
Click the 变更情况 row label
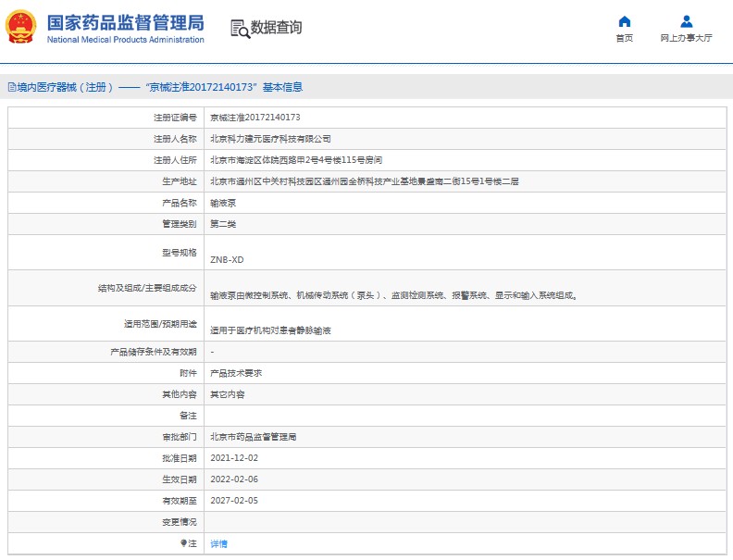coord(180,522)
